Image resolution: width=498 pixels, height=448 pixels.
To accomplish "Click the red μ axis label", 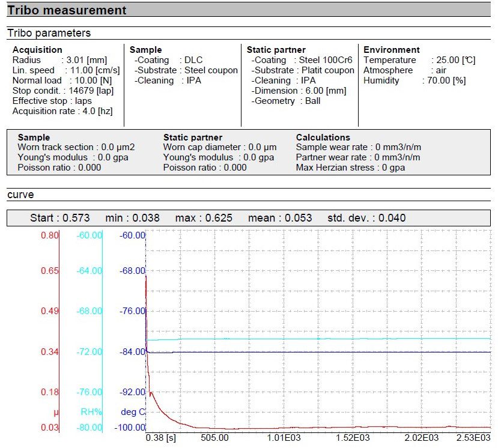I will (x=56, y=411).
